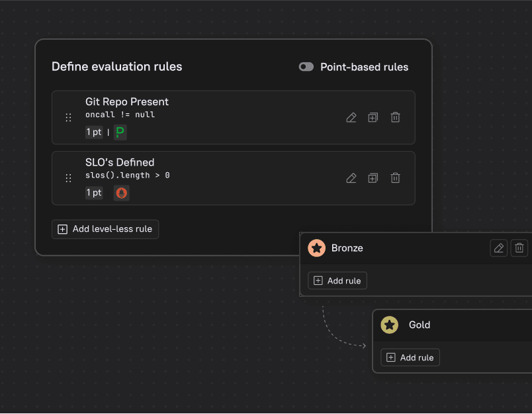Select the Gold level header
Viewport: 532px width, 414px height.
point(453,325)
